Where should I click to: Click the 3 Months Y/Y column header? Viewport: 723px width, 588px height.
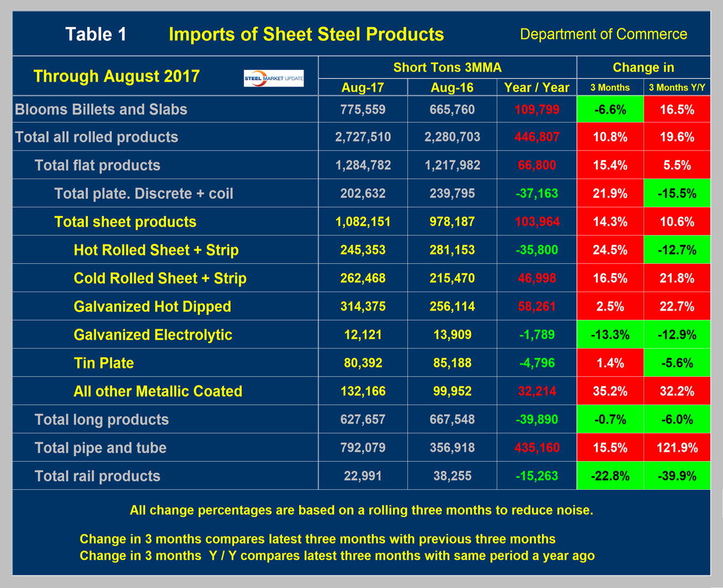[x=677, y=88]
